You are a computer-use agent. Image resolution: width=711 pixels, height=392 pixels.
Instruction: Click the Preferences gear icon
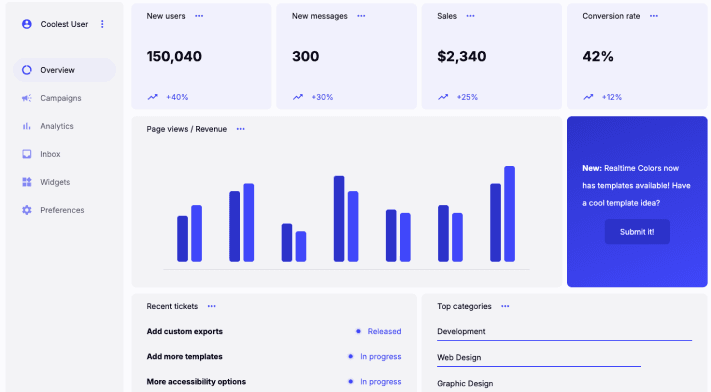(x=27, y=210)
